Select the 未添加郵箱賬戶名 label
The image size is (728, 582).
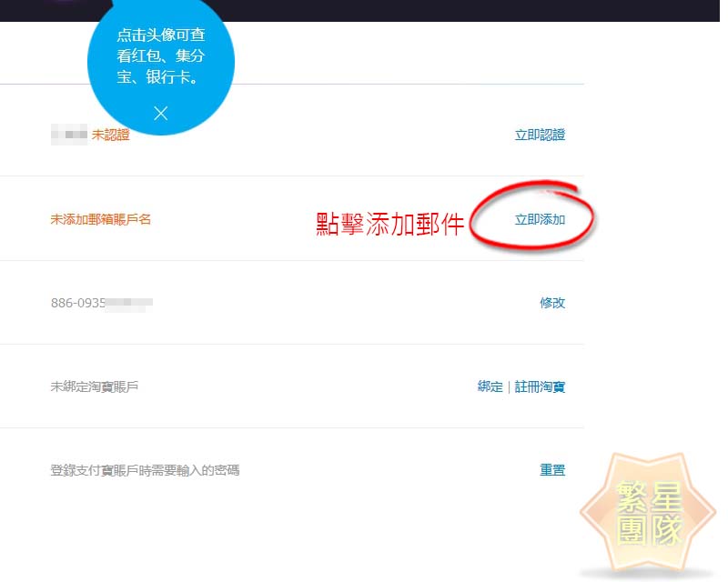tap(100, 219)
